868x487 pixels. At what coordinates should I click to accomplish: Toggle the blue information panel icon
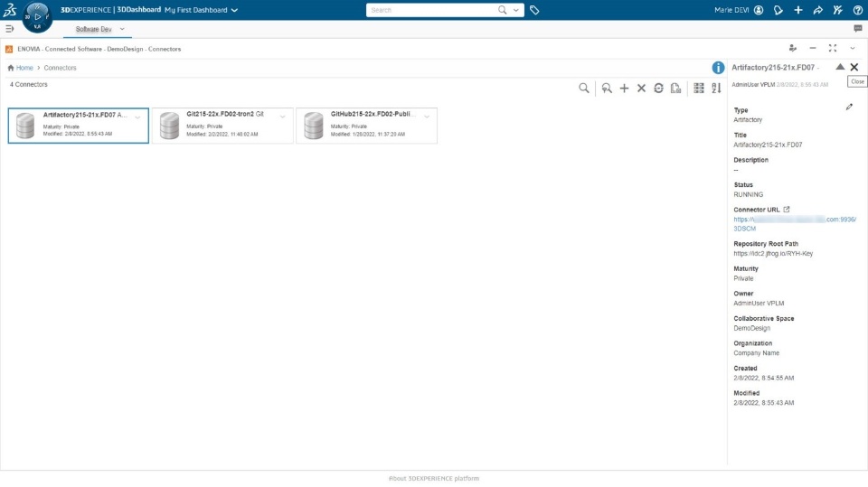pyautogui.click(x=718, y=68)
